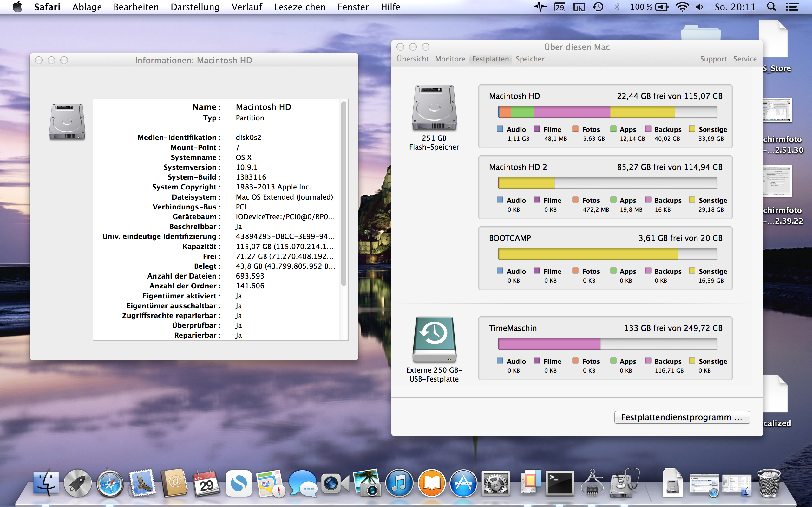Click the TimeMaschin external drive icon
The width and height of the screenshot is (812, 507).
click(434, 339)
